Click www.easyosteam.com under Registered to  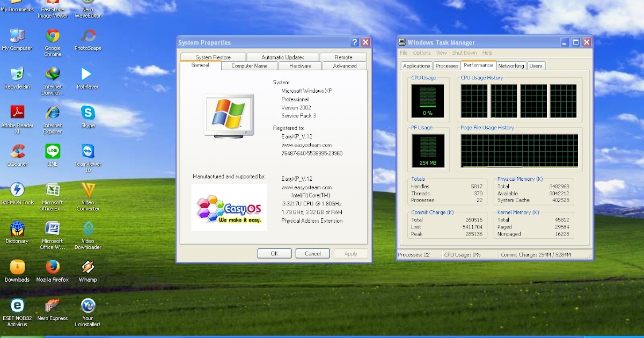tap(306, 145)
